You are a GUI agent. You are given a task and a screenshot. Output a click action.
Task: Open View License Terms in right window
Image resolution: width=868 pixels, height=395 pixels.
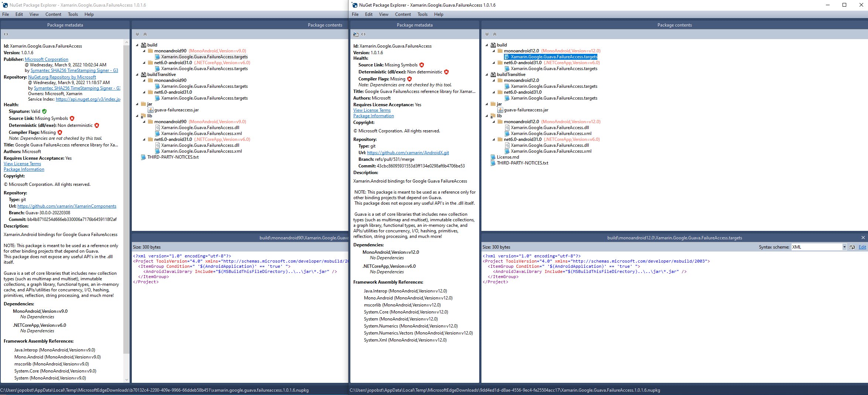(372, 110)
